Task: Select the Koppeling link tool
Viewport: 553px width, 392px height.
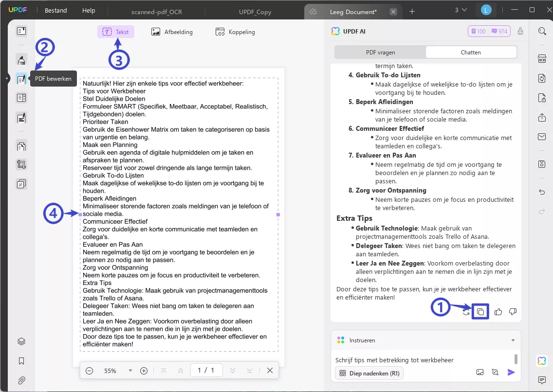Action: coord(235,32)
